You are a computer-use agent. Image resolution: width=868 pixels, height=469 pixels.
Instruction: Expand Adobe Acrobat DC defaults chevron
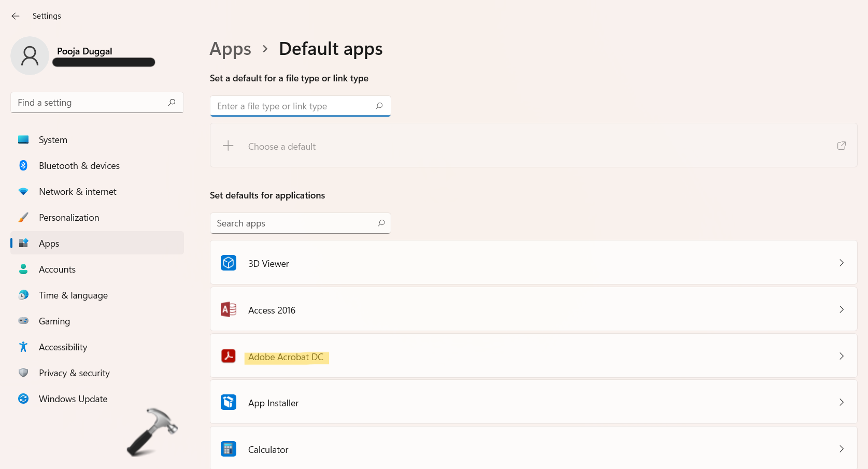pyautogui.click(x=841, y=356)
